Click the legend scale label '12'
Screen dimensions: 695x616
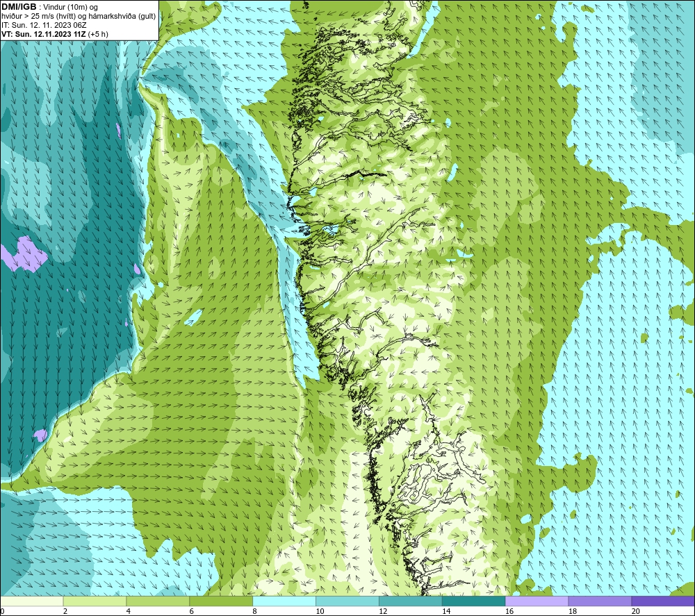383,611
